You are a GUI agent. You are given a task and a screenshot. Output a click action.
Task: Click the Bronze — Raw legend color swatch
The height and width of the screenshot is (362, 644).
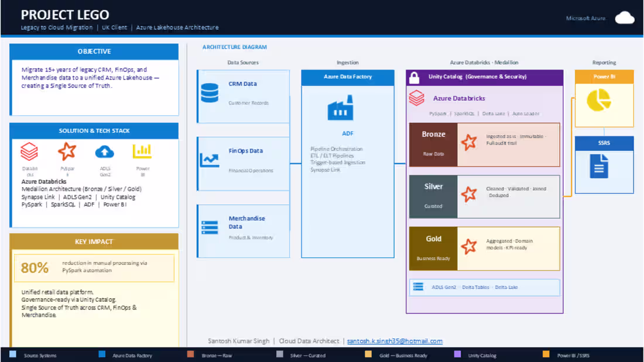tap(191, 354)
